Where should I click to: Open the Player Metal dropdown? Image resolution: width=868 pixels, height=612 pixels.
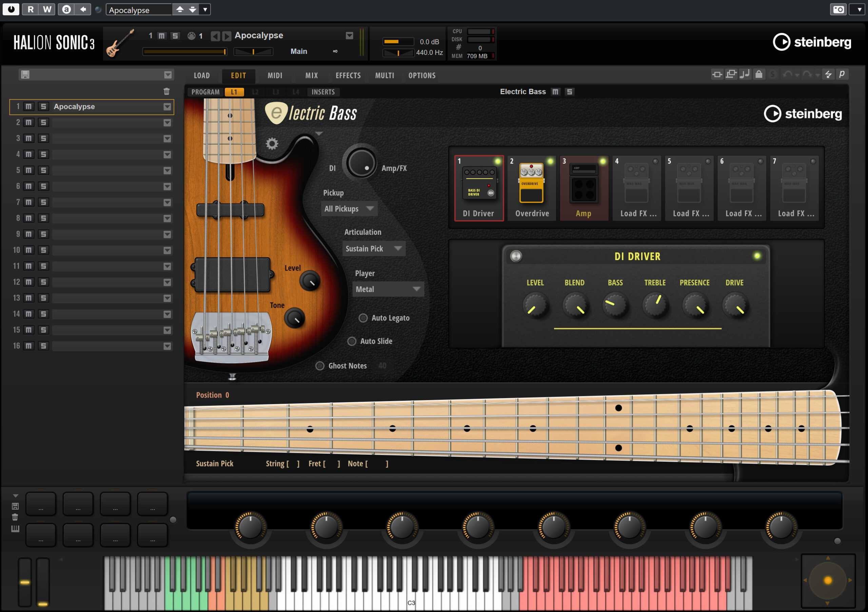pos(388,289)
